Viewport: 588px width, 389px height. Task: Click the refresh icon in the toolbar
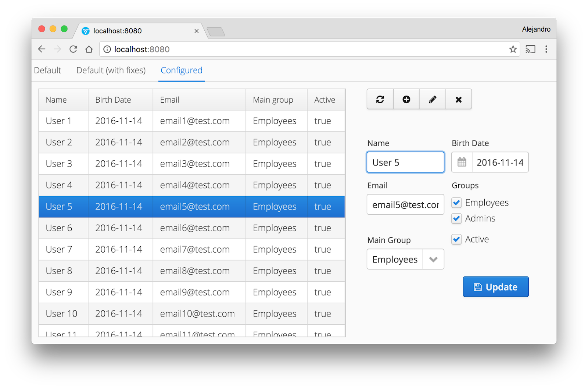point(380,99)
